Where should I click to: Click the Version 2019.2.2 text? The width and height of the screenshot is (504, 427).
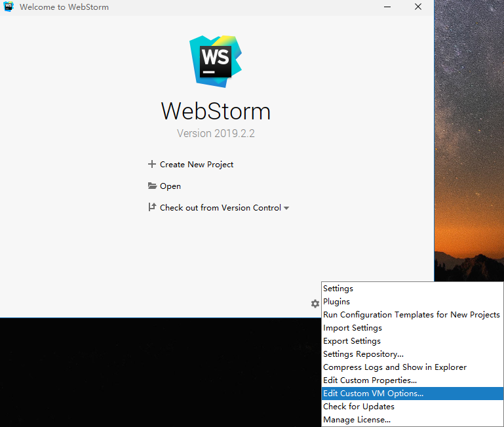(216, 133)
